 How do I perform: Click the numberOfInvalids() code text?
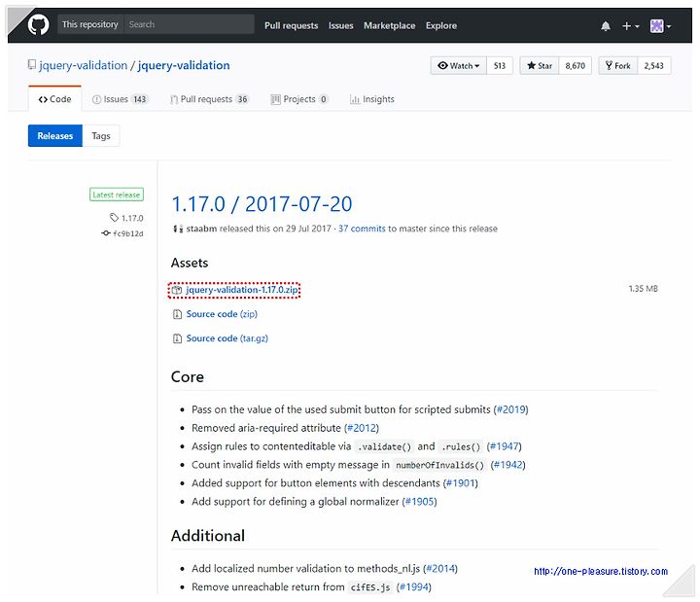[439, 465]
